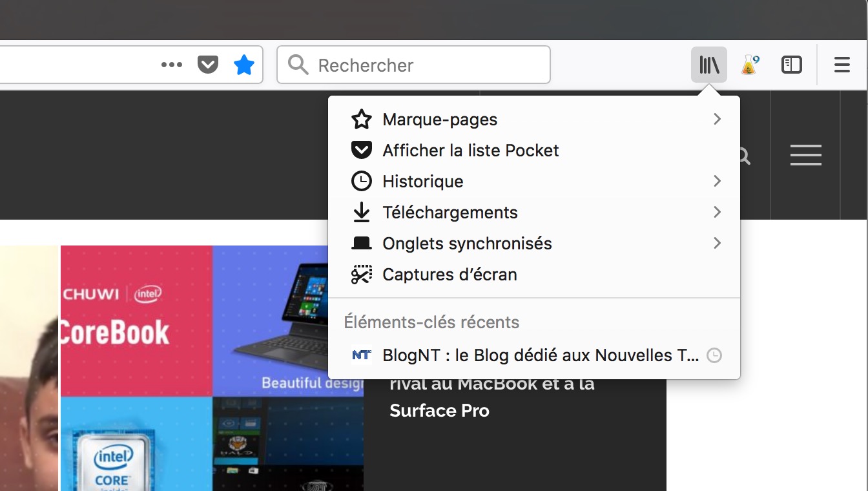Click the magnifying glass search icon
Image resolution: width=868 pixels, height=491 pixels.
298,65
